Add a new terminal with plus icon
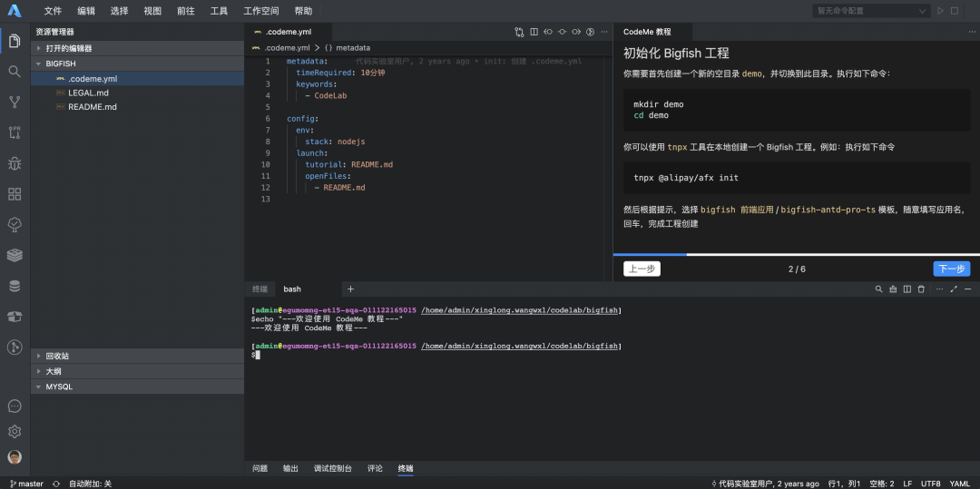 (350, 289)
